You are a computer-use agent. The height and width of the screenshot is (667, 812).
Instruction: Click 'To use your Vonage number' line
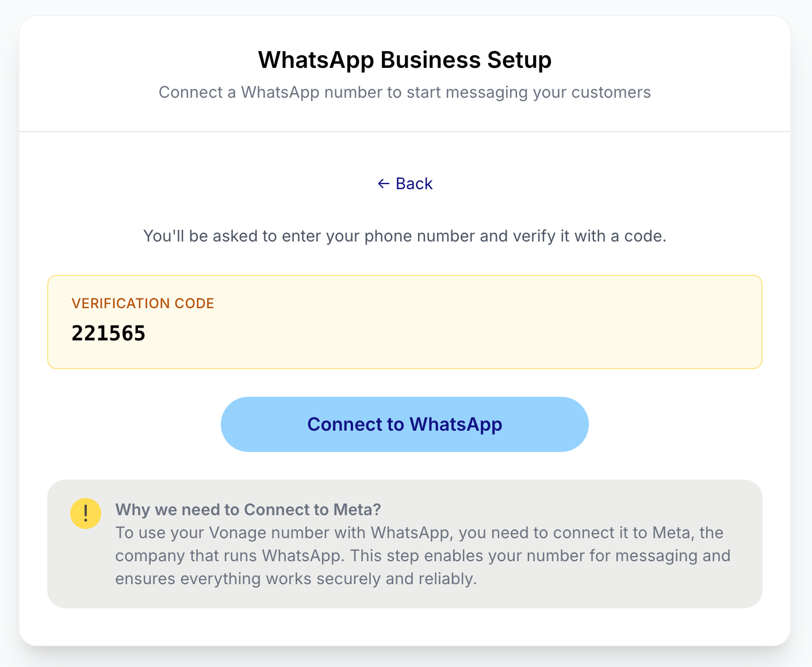pyautogui.click(x=419, y=532)
